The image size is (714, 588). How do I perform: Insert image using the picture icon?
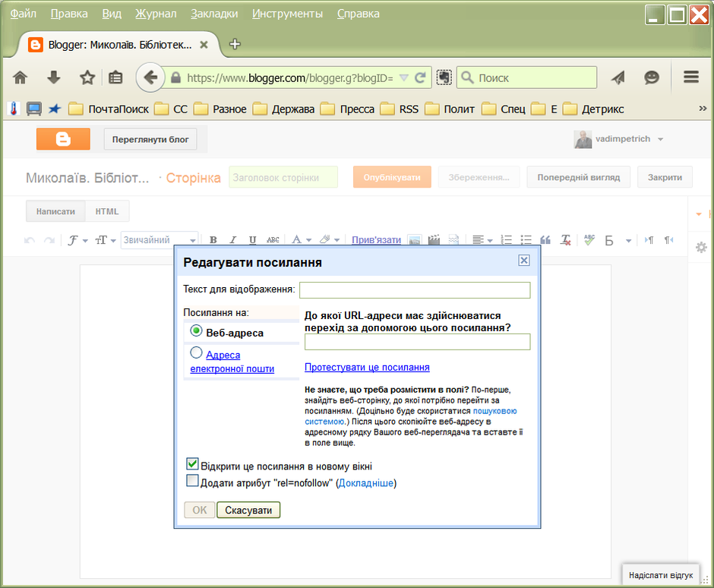pyautogui.click(x=415, y=240)
